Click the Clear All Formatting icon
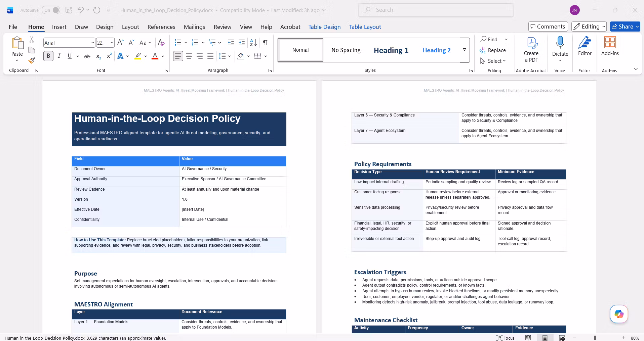Screen dimensions: 644x341 (x=161, y=43)
